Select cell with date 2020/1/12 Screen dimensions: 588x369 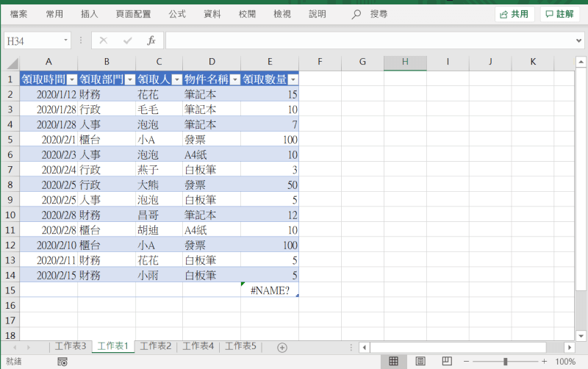(x=49, y=95)
